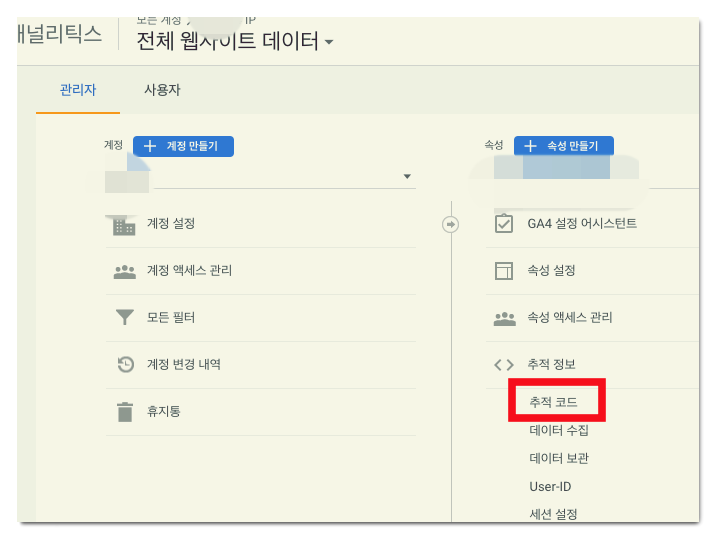716x539 pixels.
Task: Collapse the 추적 정보 section
Action: (x=551, y=365)
